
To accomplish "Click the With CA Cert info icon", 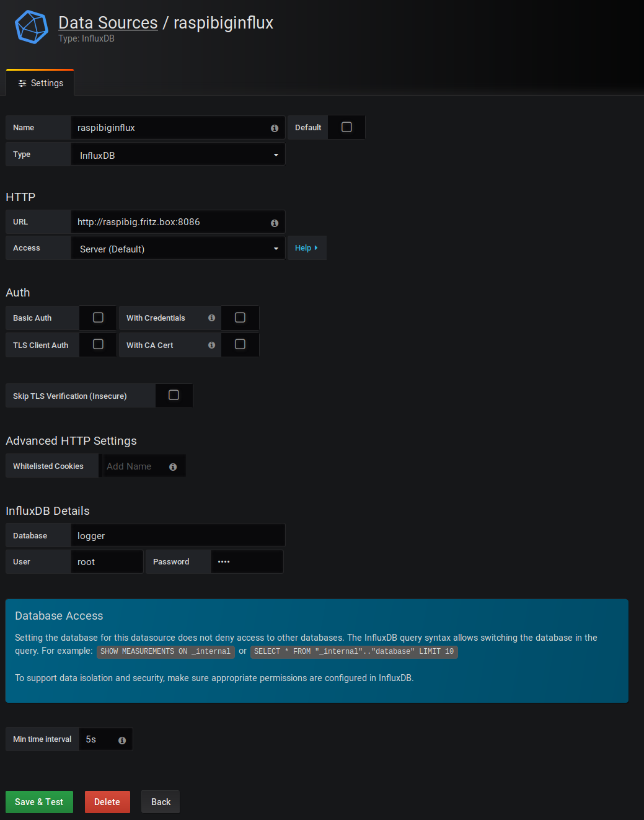I will click(x=212, y=345).
